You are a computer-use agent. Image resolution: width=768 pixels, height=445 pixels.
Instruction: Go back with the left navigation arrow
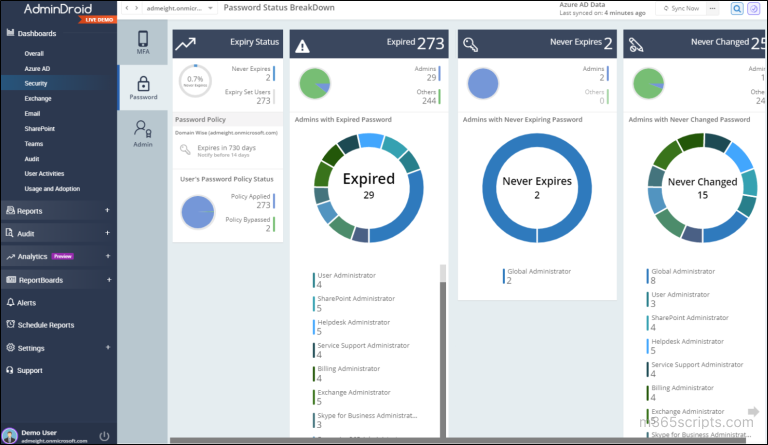pos(127,8)
